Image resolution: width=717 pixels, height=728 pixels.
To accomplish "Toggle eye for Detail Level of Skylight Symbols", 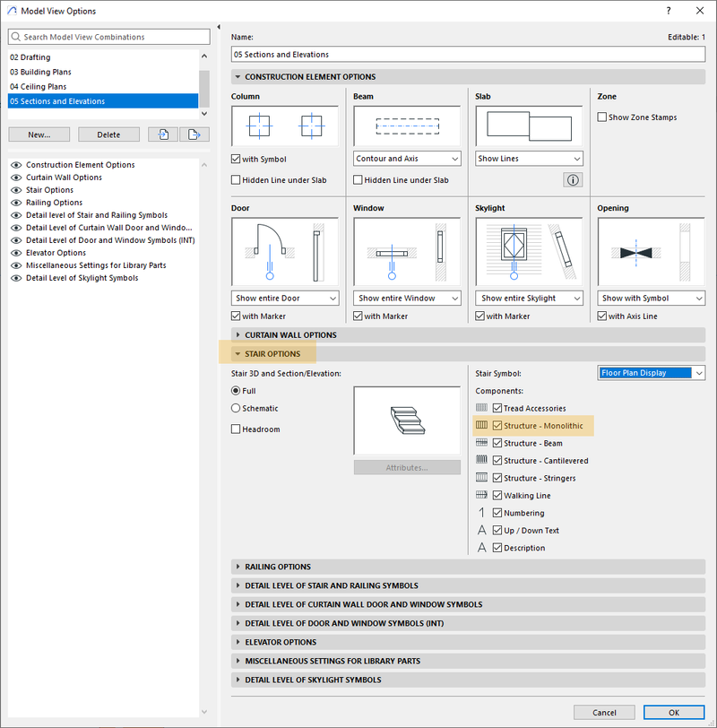I will pos(16,278).
